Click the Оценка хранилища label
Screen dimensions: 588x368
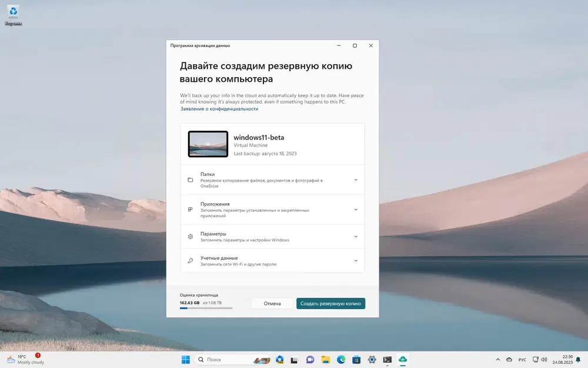(x=199, y=295)
